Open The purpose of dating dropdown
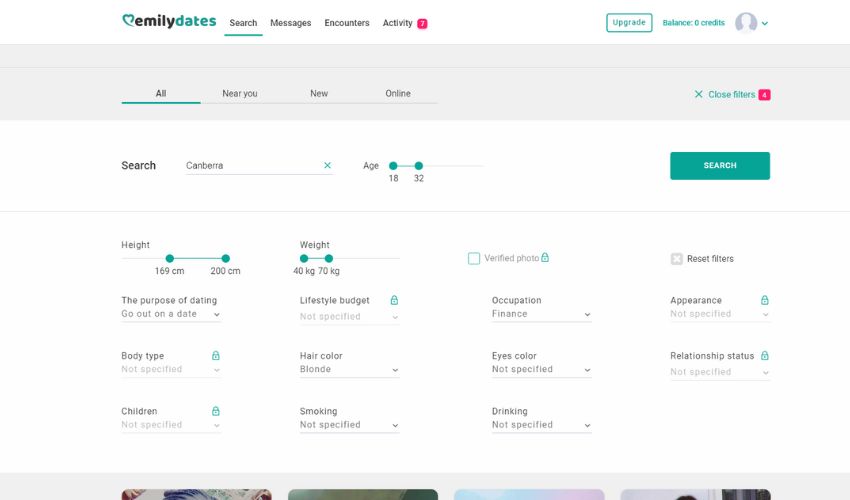Image resolution: width=850 pixels, height=500 pixels. point(171,314)
